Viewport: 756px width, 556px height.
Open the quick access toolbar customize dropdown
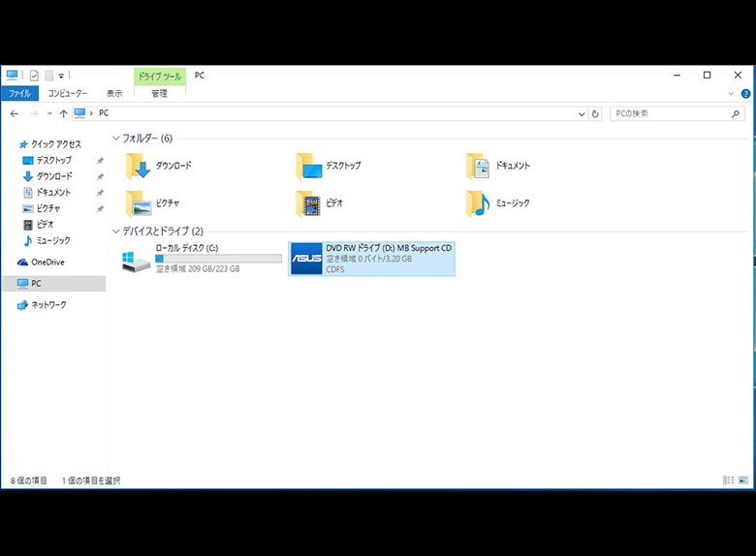pos(61,76)
